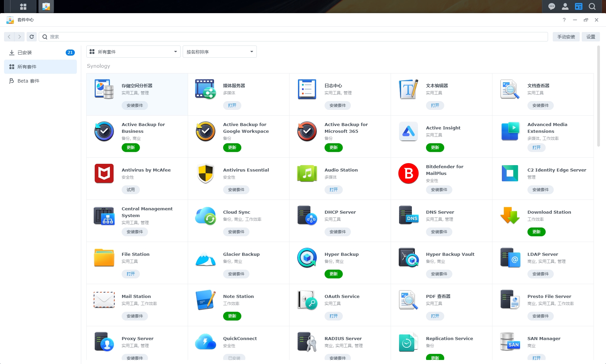Click the Proxy Server package title
Image resolution: width=606 pixels, height=364 pixels.
coord(138,338)
